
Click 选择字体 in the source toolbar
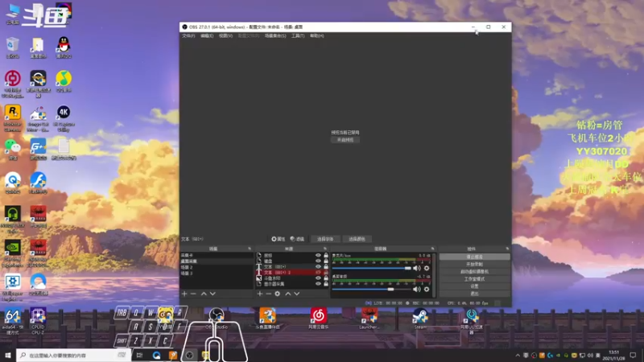coord(325,239)
